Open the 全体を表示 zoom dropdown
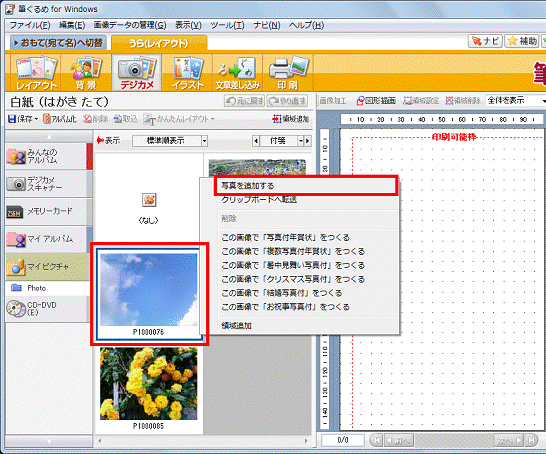The image size is (546, 454). [x=516, y=101]
